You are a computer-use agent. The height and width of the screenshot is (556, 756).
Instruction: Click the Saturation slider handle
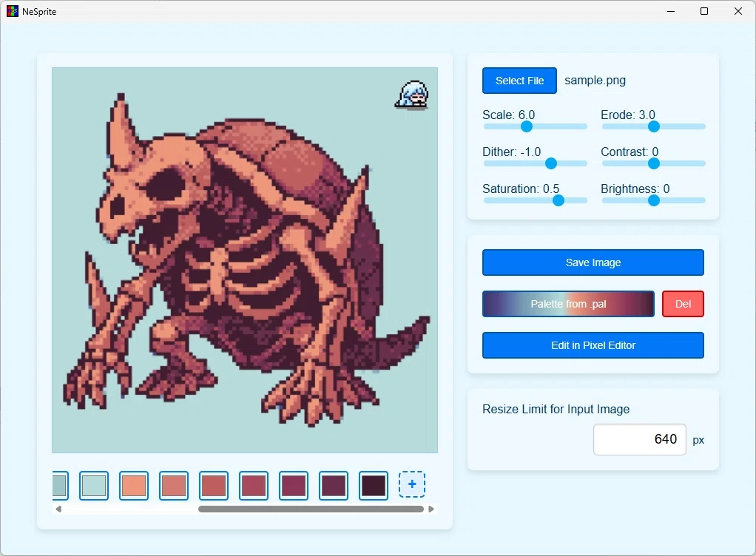558,200
